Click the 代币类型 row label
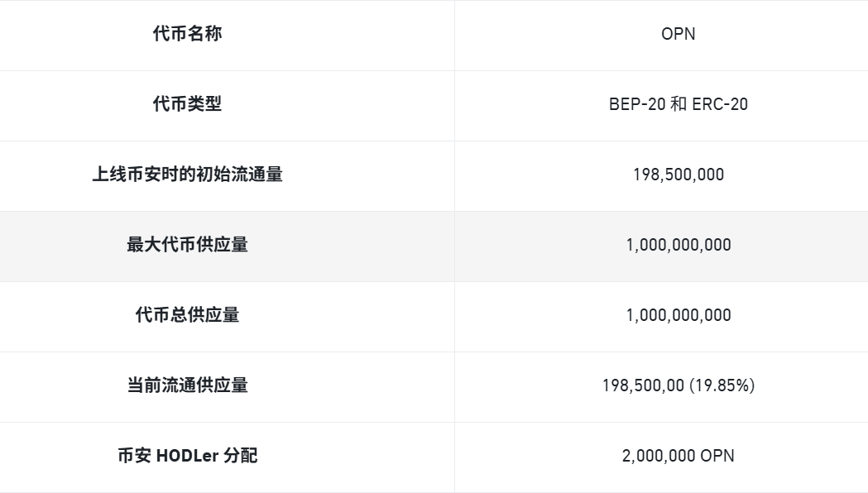Screen dimensions: 868x493 [187, 104]
